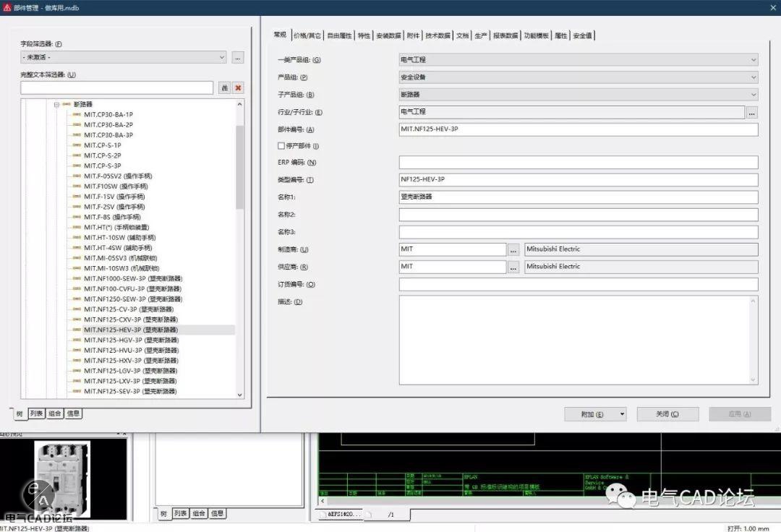Click the full-text filter input field
The image size is (781, 532).
tap(117, 88)
